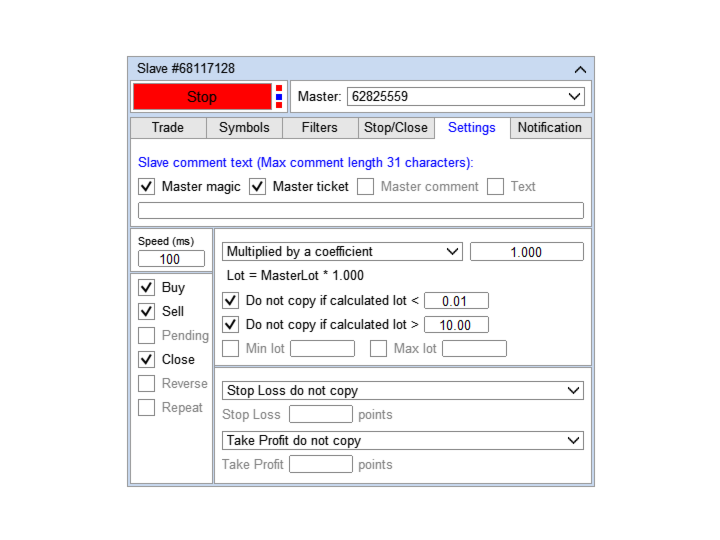Screen dimensions: 720x540
Task: Click the Min lot input field
Action: 322,349
